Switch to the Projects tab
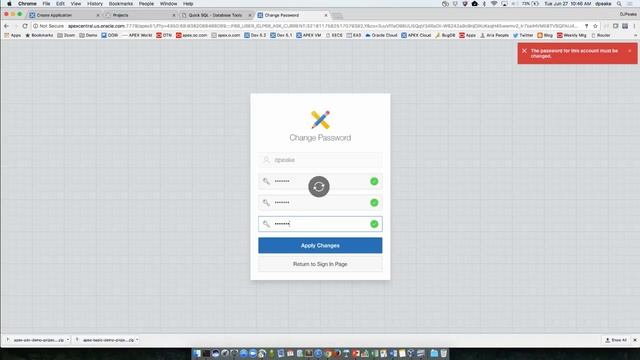 [139, 15]
